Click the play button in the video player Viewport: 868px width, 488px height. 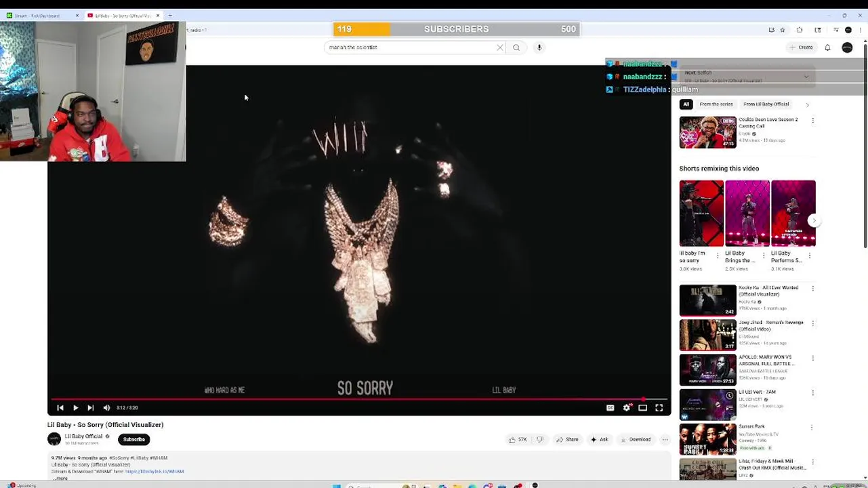pos(75,407)
